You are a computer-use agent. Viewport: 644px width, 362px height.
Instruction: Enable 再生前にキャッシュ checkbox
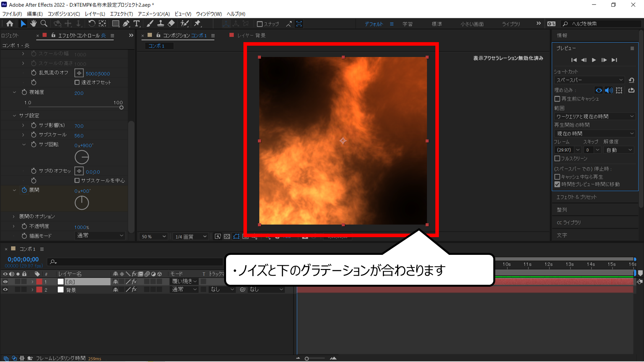pyautogui.click(x=557, y=99)
